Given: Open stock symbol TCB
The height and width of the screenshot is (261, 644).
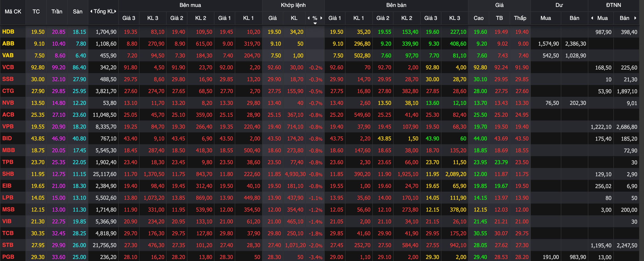Looking at the screenshot, I should (8, 233).
